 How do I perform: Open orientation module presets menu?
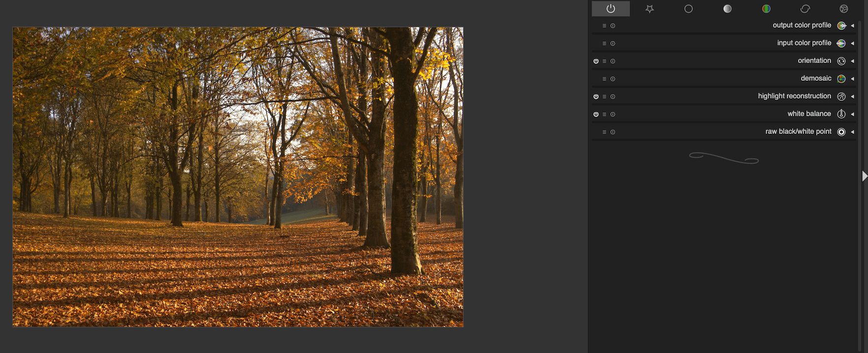[x=604, y=61]
